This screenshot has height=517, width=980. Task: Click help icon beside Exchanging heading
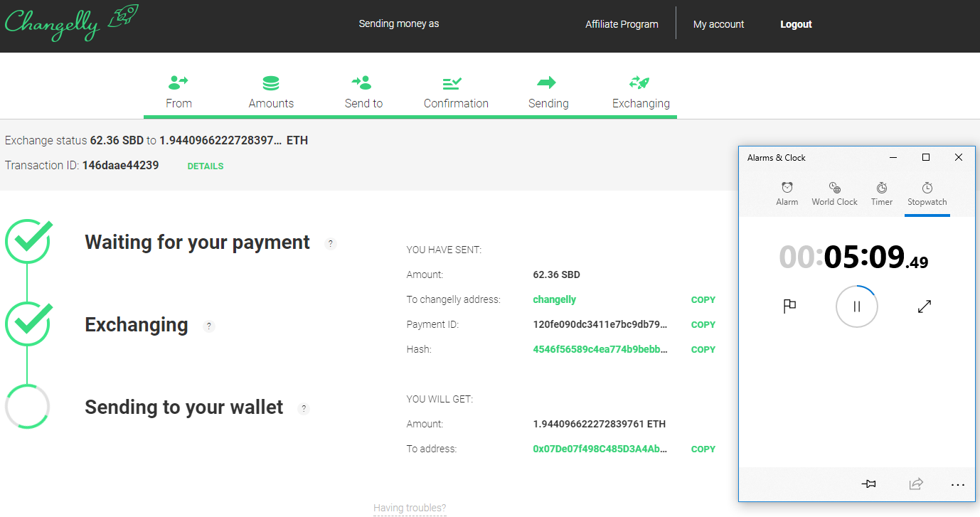point(208,326)
